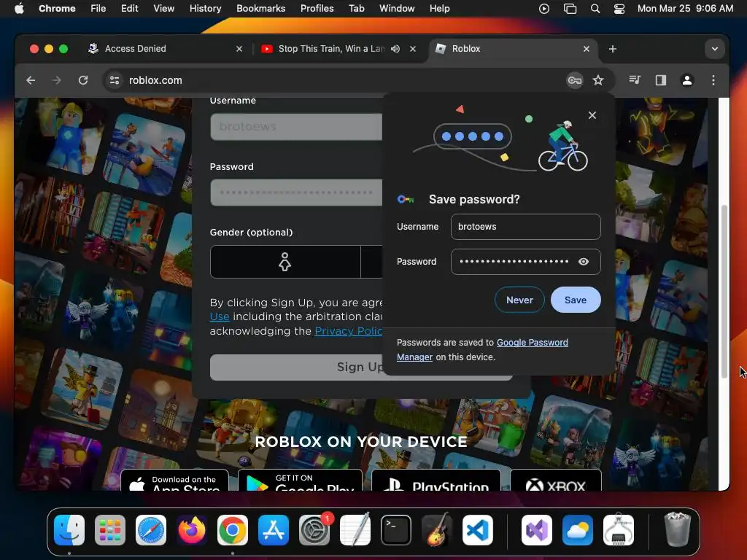Switch to the Access Denied tab
This screenshot has width=747, height=560.
[x=163, y=49]
